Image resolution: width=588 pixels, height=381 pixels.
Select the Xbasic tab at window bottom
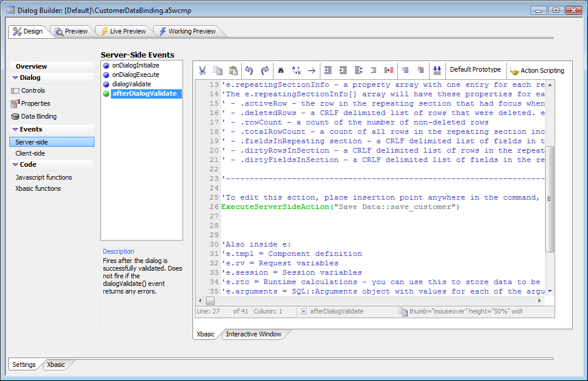tap(56, 365)
